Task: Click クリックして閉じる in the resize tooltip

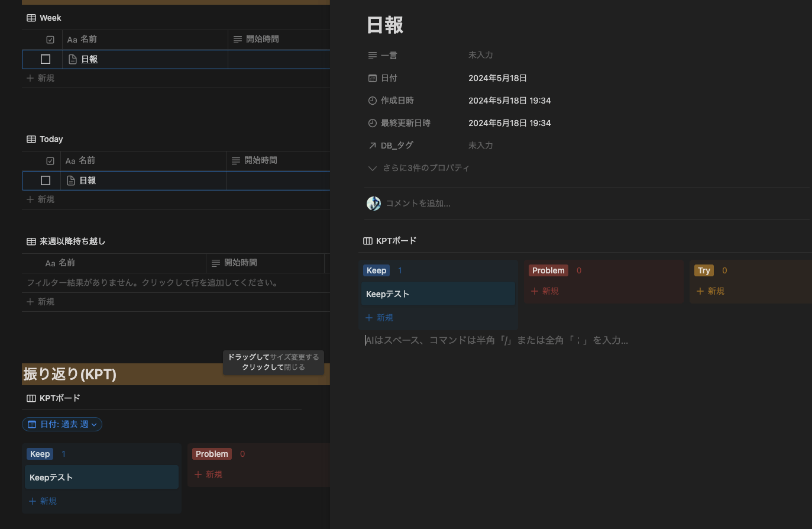Action: click(x=273, y=367)
